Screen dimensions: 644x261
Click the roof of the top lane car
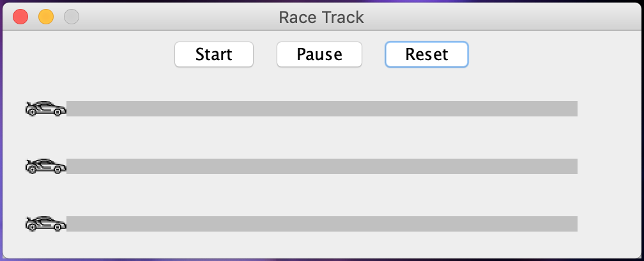[45, 102]
